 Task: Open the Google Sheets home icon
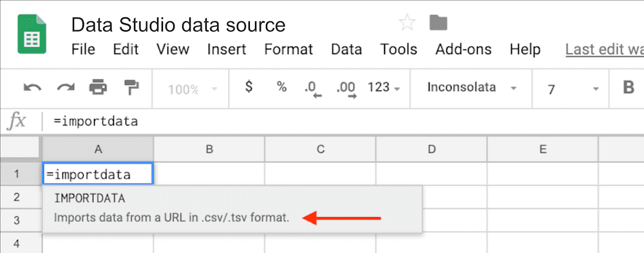(x=32, y=34)
